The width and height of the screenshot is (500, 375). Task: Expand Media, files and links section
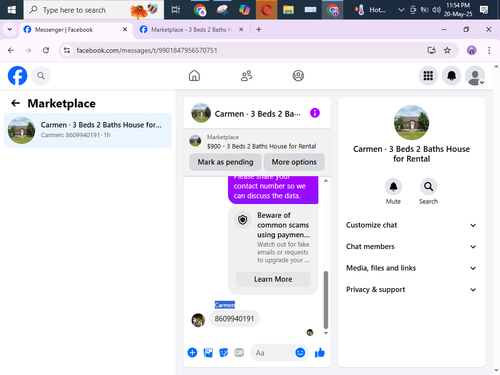click(x=411, y=268)
